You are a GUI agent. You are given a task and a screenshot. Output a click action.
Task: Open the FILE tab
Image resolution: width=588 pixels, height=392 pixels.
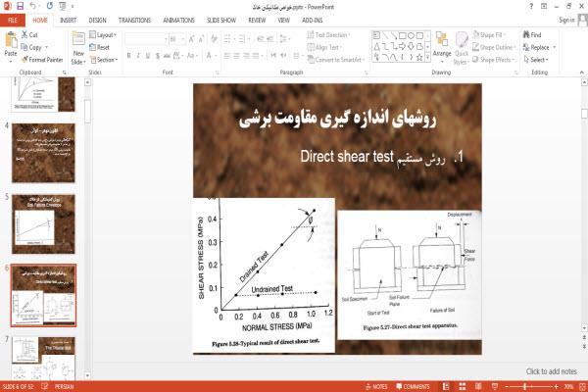click(13, 20)
